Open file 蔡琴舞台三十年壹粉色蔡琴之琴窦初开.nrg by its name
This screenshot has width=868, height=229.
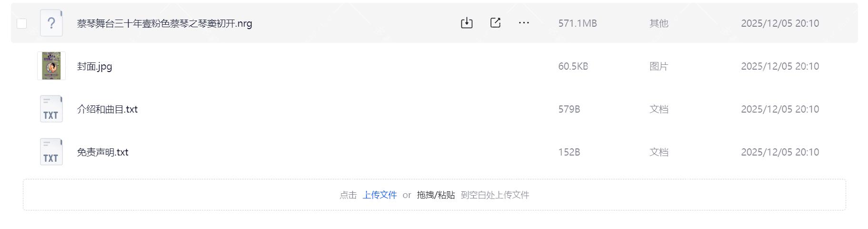coord(165,23)
